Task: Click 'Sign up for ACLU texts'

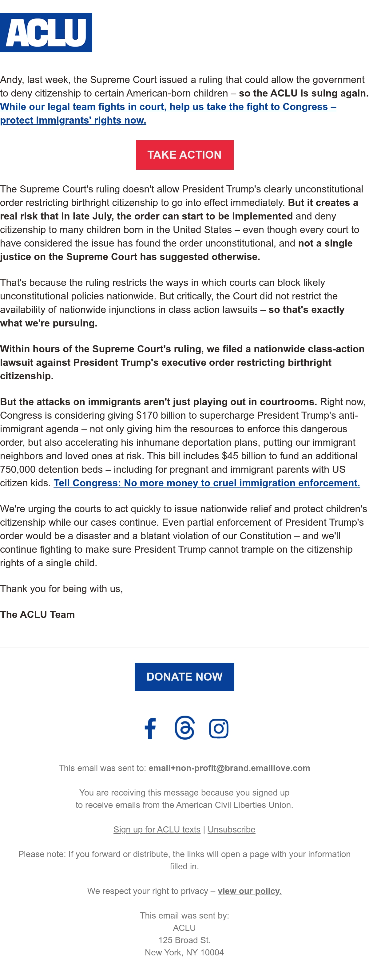Action: click(x=157, y=829)
